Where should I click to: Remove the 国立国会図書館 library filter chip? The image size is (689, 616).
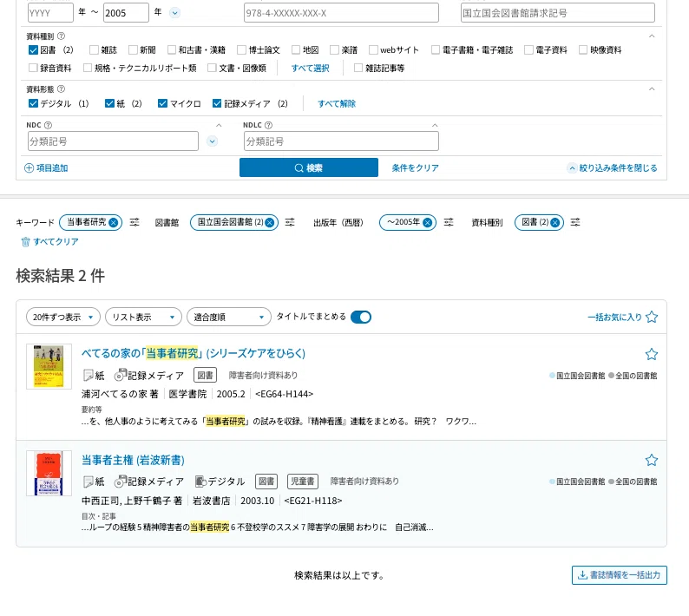coord(270,222)
